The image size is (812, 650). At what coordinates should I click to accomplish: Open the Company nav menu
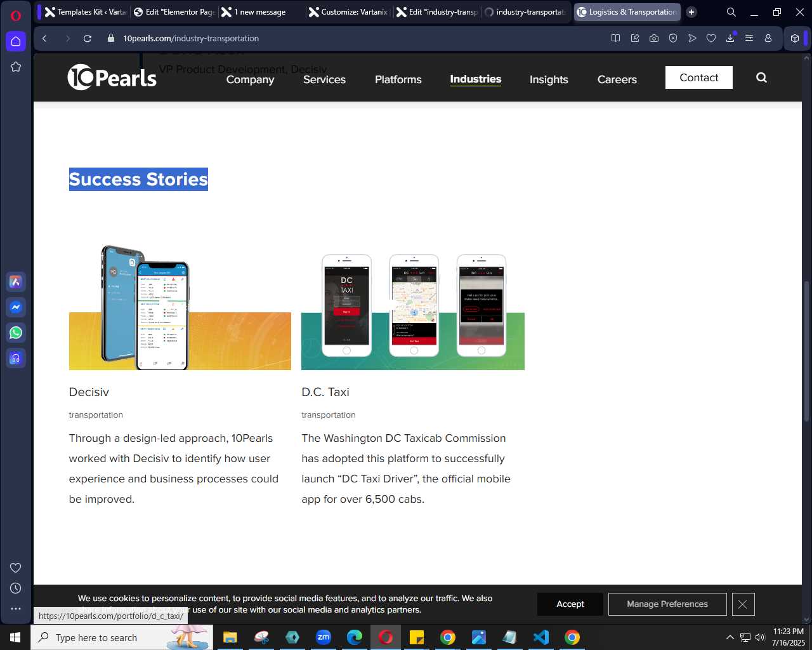[250, 79]
